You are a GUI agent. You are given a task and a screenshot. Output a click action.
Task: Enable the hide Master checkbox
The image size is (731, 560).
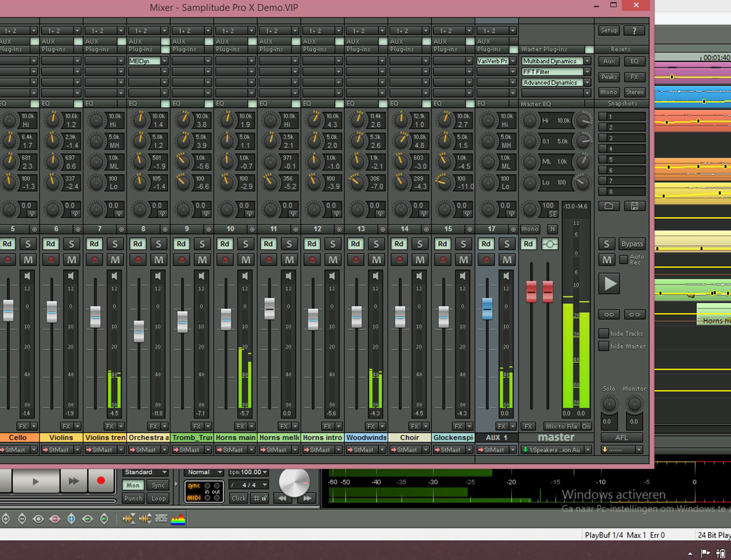pyautogui.click(x=604, y=346)
